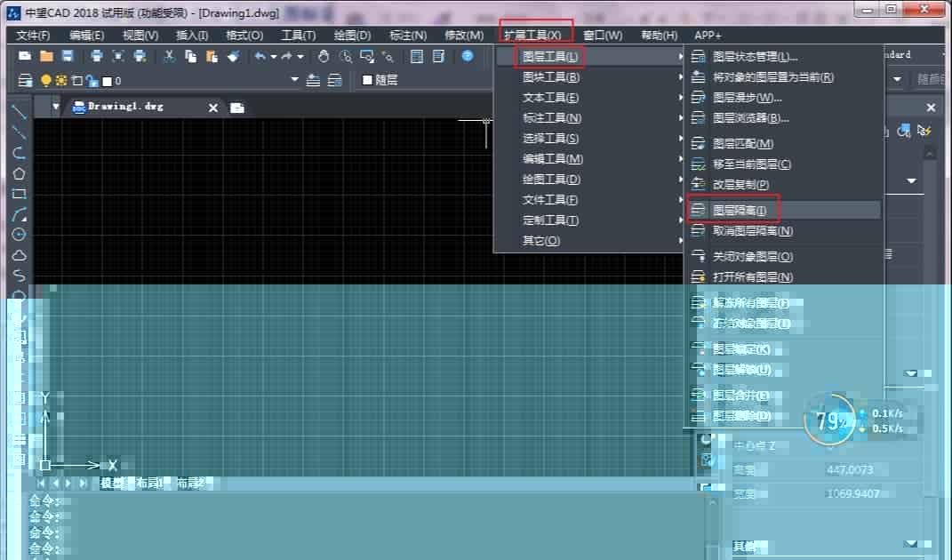Click the Print Preview icon
Viewport: 952px width, 560px height.
pos(118,57)
